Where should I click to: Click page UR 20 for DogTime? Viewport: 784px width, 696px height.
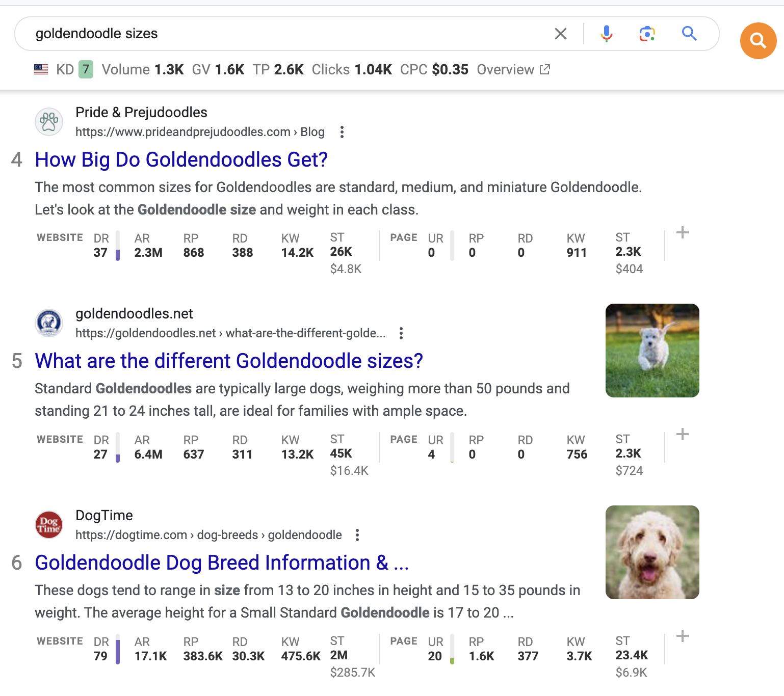click(x=435, y=649)
